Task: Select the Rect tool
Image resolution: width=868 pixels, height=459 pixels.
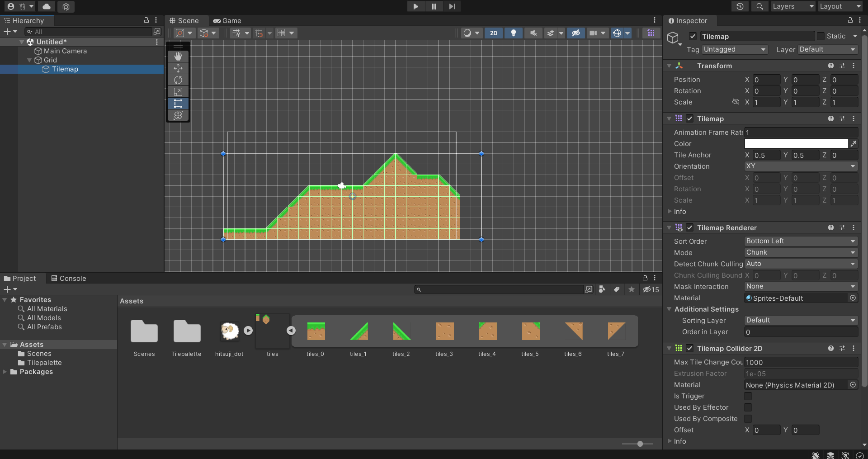Action: (x=178, y=104)
